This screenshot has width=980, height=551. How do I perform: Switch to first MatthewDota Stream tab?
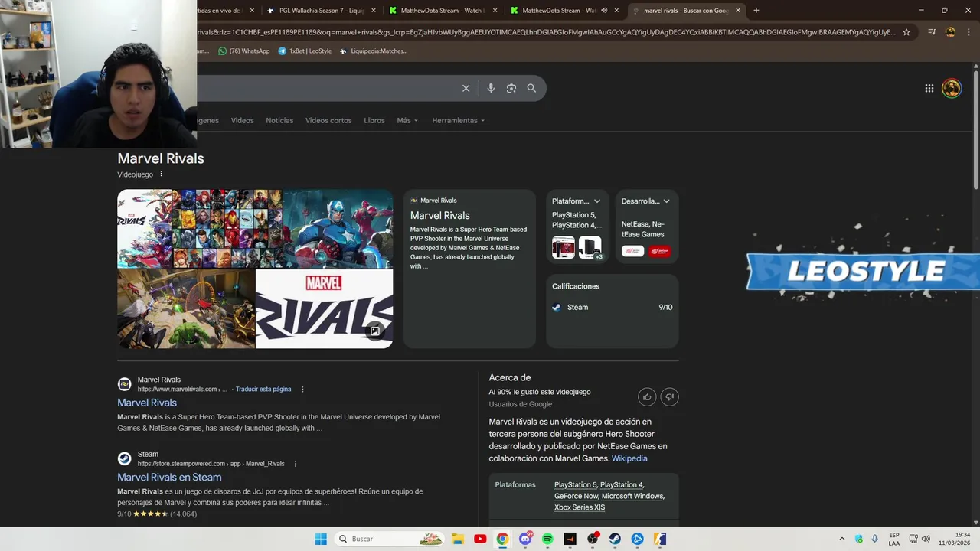coord(443,11)
